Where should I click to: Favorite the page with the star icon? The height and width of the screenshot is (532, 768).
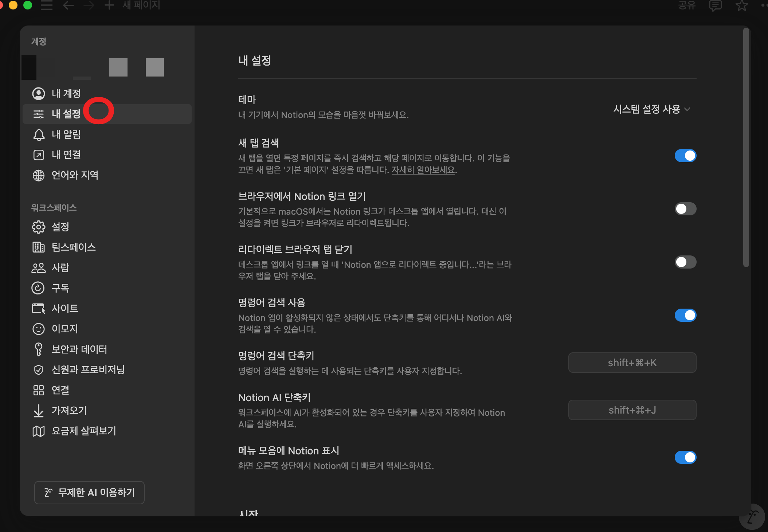[x=742, y=5]
